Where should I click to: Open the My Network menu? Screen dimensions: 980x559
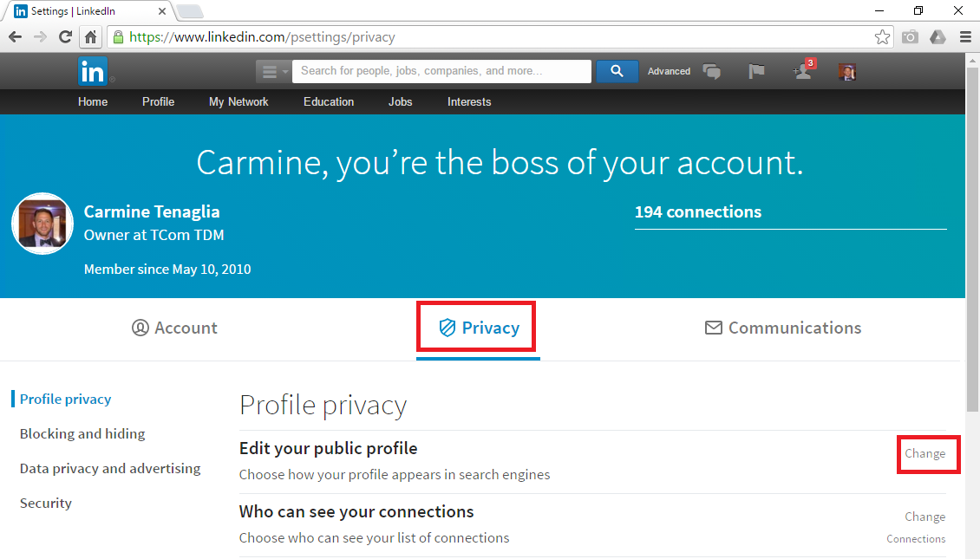click(x=238, y=101)
